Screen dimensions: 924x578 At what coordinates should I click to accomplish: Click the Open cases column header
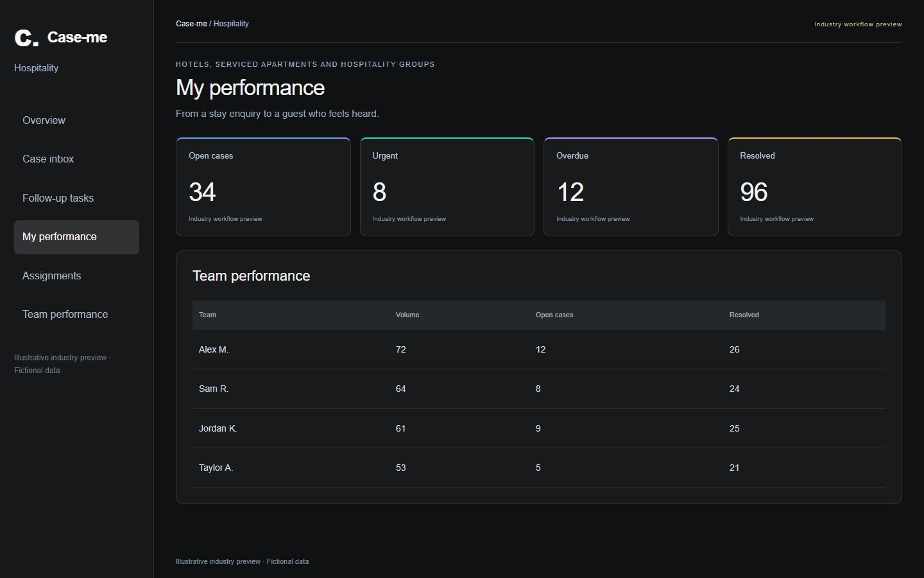pyautogui.click(x=554, y=315)
